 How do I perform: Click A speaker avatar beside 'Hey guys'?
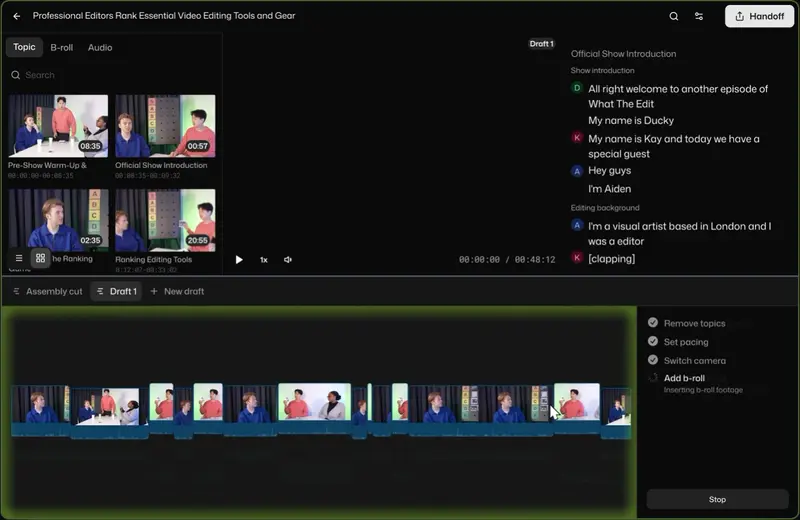click(x=577, y=171)
